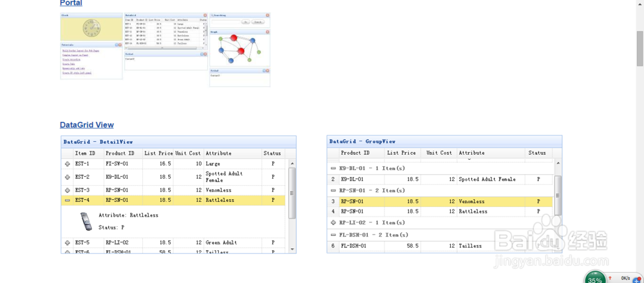The height and width of the screenshot is (283, 644).
Task: Collapse the RP-SN-01 group
Action: click(333, 191)
